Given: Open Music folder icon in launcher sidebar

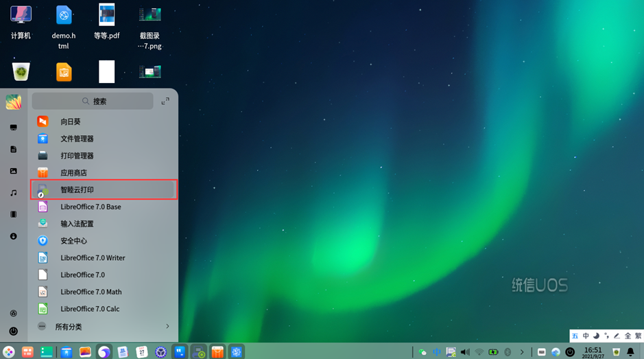Looking at the screenshot, I should (14, 192).
